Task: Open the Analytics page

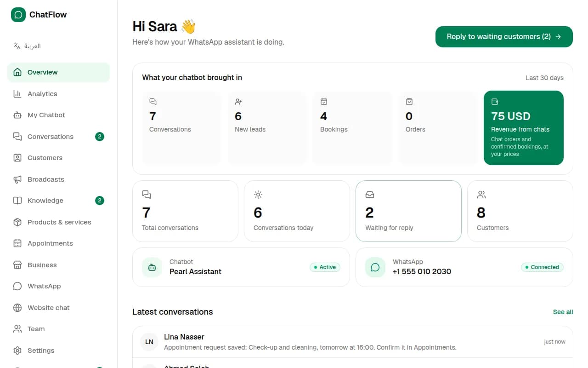Action: pos(58,94)
